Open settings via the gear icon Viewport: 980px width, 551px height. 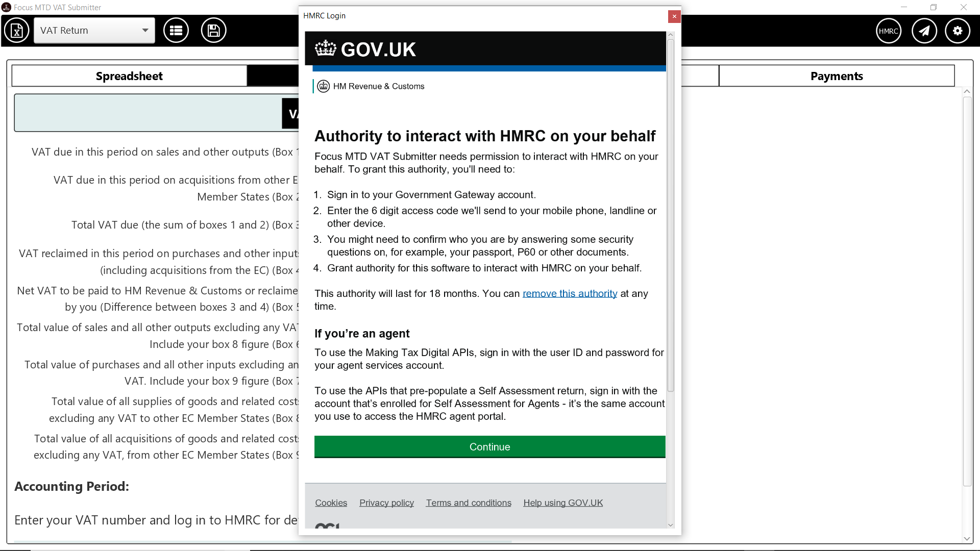pyautogui.click(x=958, y=31)
